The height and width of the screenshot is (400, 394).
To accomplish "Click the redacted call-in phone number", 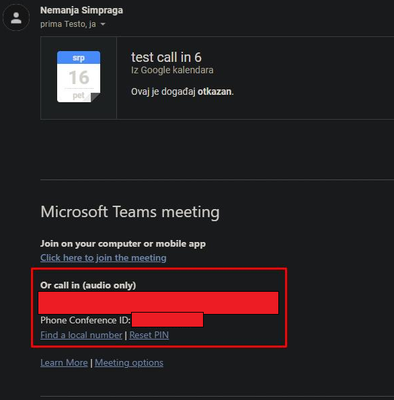I will 158,303.
